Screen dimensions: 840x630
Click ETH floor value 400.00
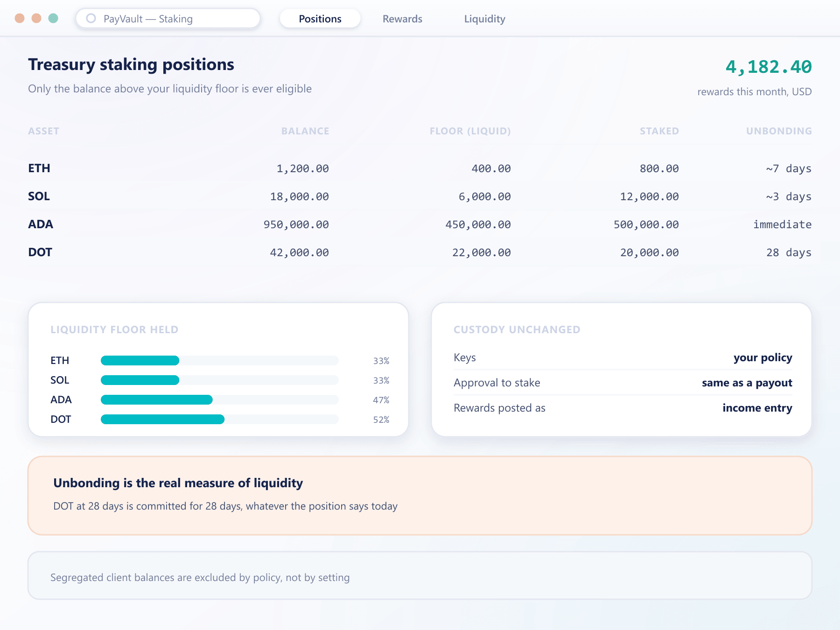491,168
